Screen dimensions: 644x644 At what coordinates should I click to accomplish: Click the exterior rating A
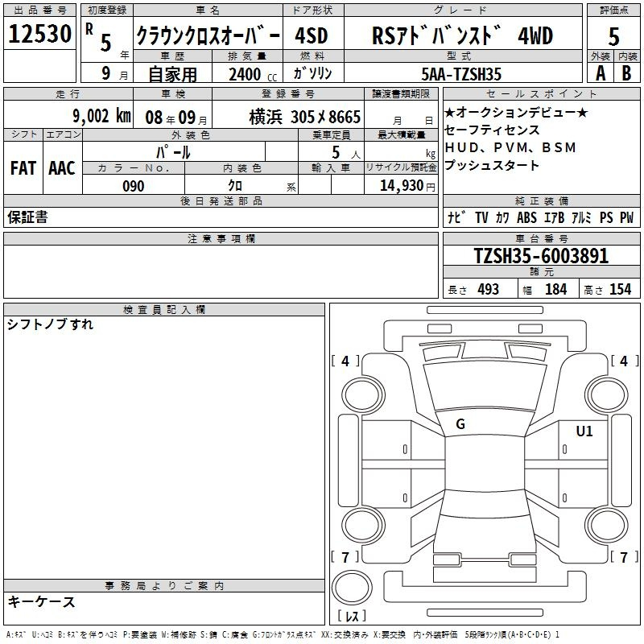(x=600, y=73)
